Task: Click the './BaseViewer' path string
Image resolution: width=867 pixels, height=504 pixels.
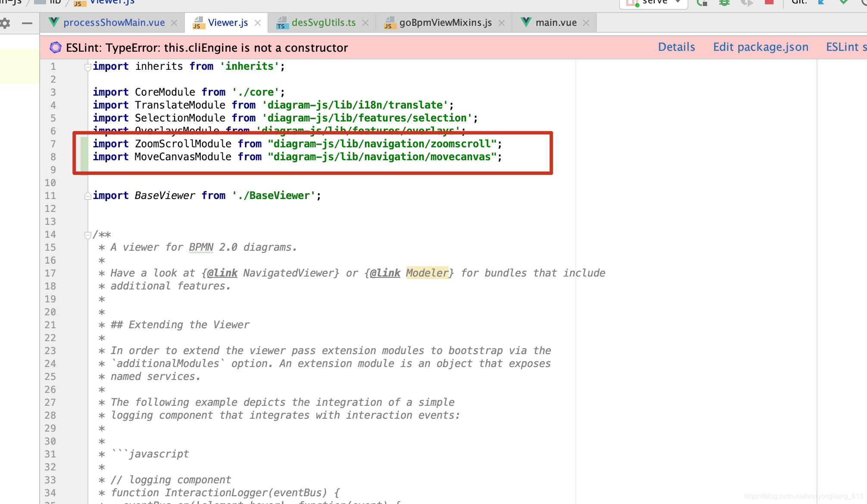Action: (x=274, y=196)
